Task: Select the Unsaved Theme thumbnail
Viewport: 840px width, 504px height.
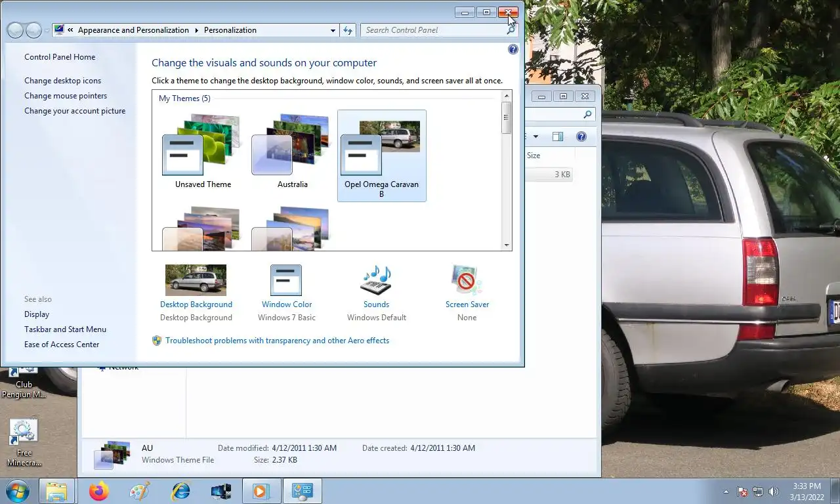Action: click(203, 150)
